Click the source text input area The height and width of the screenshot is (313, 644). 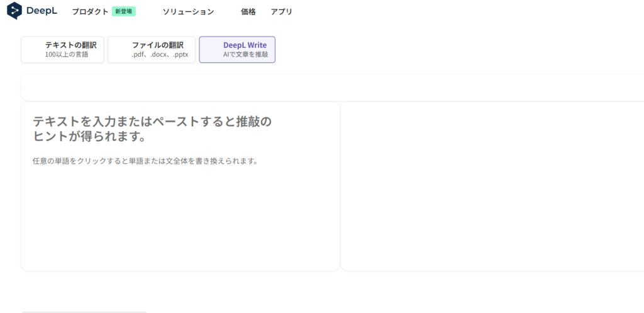coord(180,186)
